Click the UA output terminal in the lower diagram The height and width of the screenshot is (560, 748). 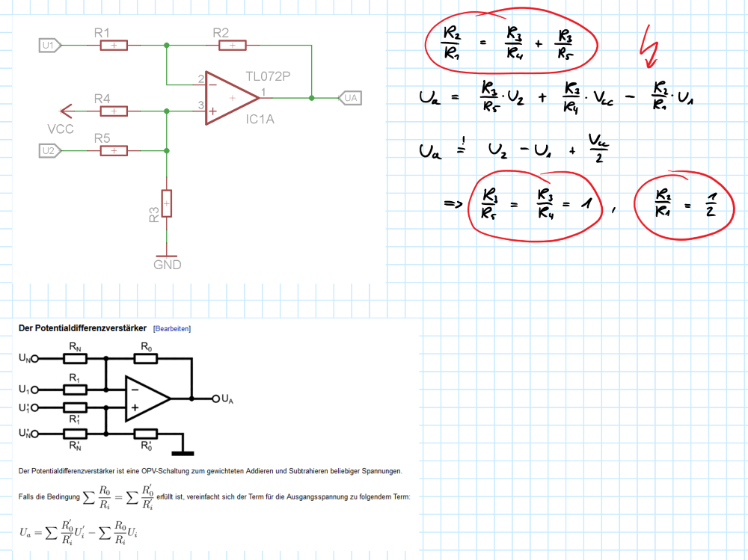(x=215, y=399)
